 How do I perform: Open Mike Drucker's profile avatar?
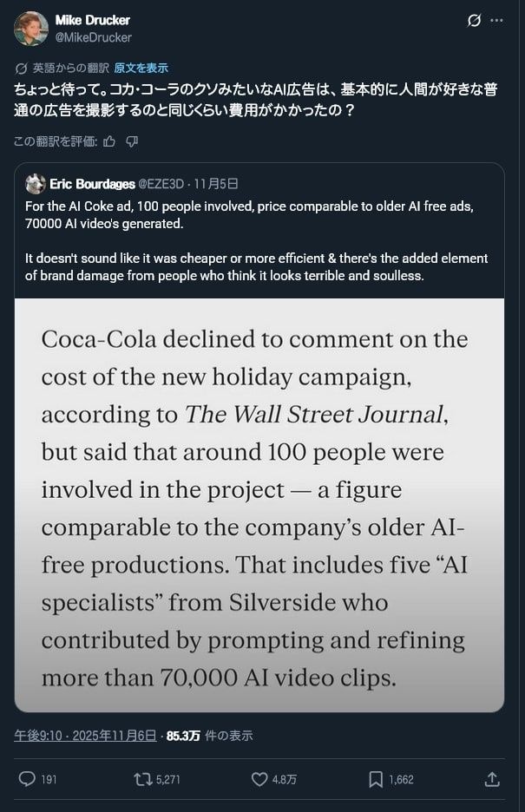31,29
